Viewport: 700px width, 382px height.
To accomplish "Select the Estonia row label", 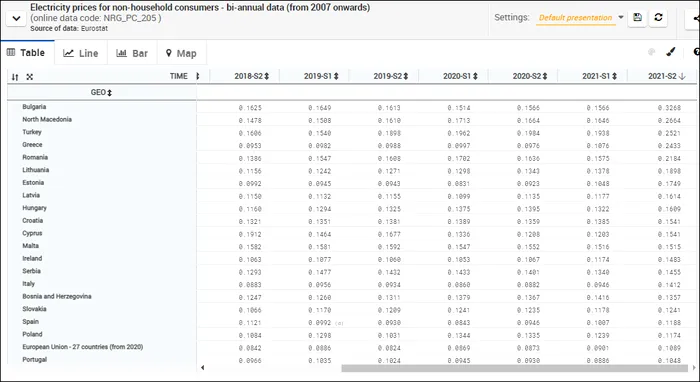I will (x=33, y=183).
